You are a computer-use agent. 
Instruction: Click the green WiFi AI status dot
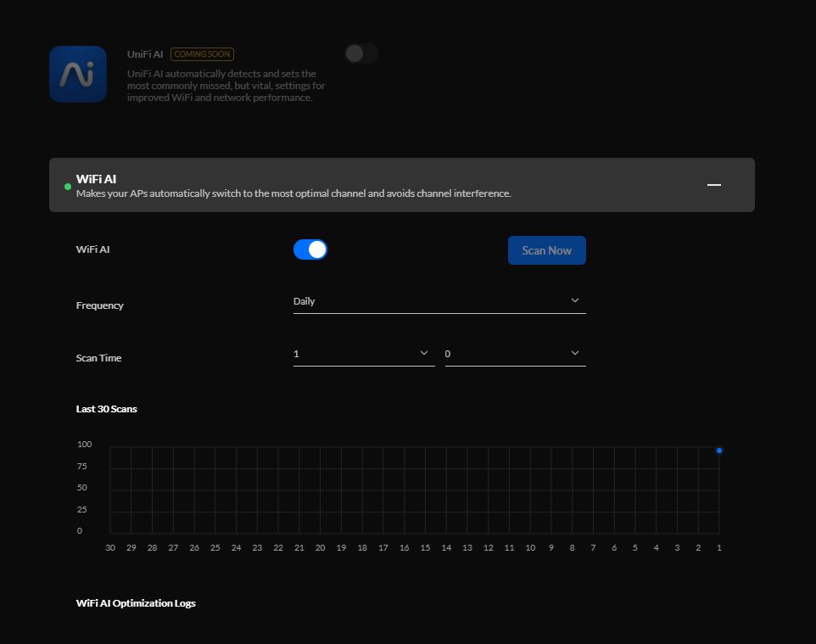pos(68,187)
